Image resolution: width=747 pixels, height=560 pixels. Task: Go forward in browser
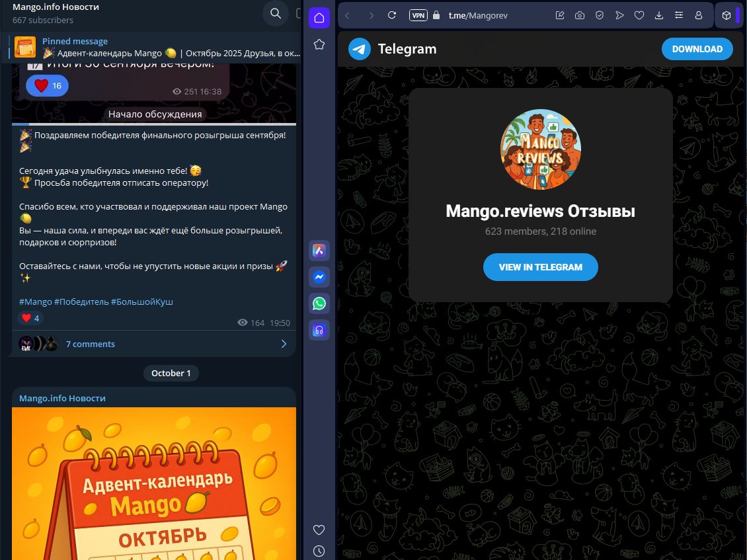coord(371,15)
